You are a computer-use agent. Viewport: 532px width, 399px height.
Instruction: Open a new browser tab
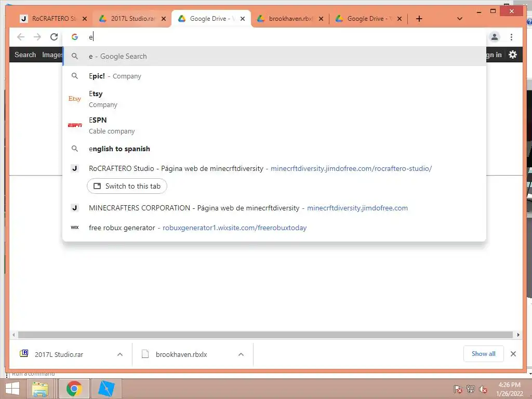click(x=419, y=19)
